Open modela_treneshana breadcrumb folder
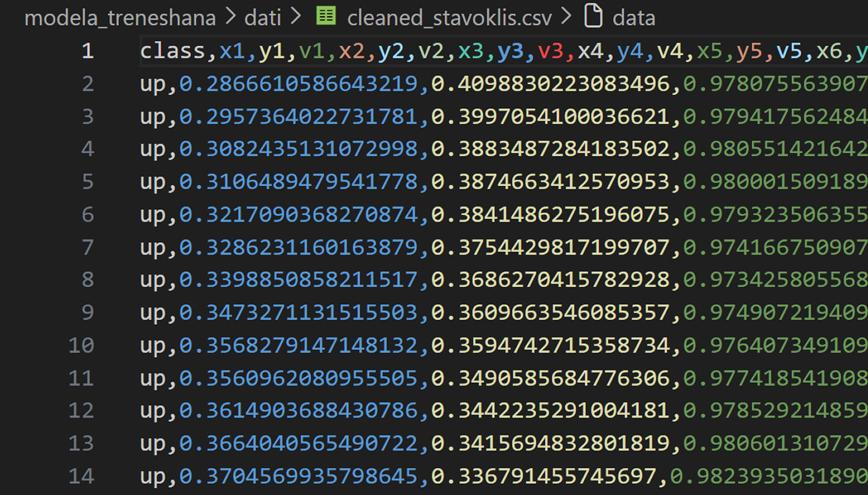This screenshot has width=868, height=495. [120, 18]
